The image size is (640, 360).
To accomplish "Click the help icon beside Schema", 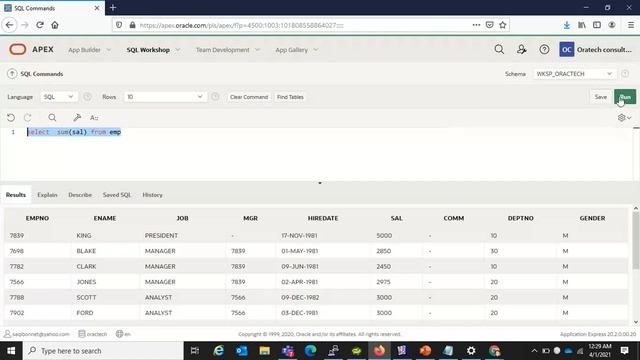I will point(625,73).
